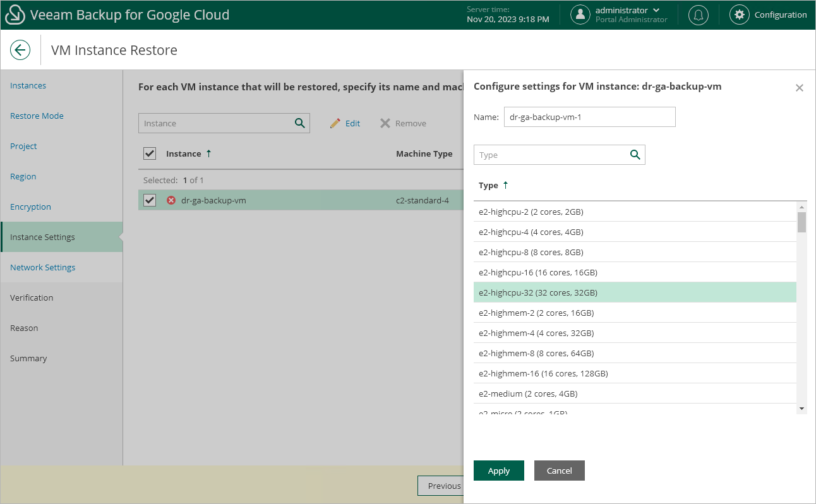The width and height of the screenshot is (816, 504).
Task: Click the administrator user icon
Action: point(580,15)
